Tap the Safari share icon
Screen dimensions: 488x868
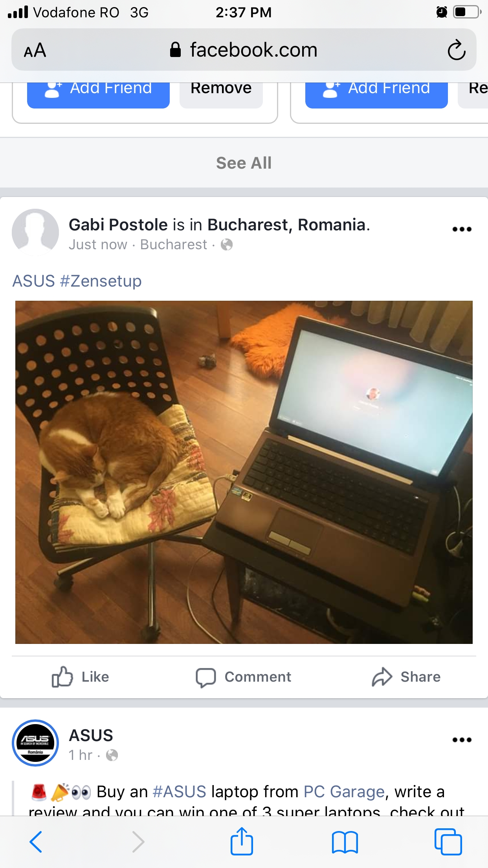(242, 841)
